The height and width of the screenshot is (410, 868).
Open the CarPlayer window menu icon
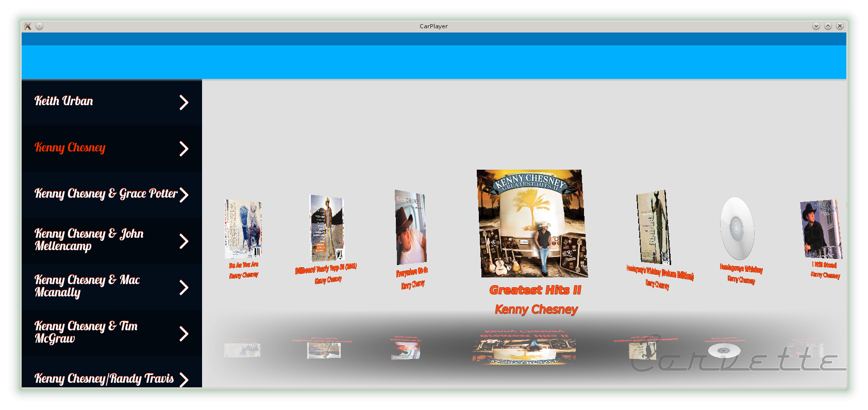(28, 26)
